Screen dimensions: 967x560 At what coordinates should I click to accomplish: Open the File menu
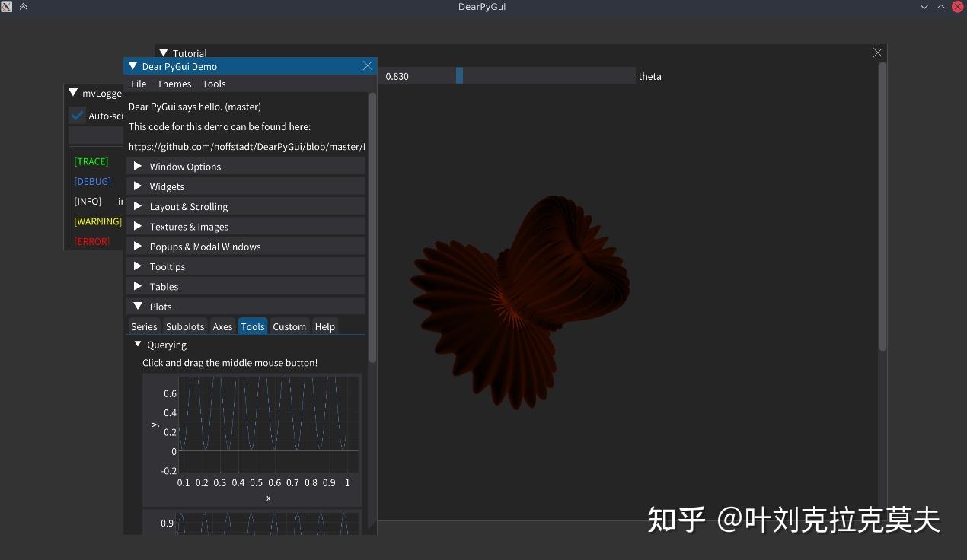click(x=139, y=84)
